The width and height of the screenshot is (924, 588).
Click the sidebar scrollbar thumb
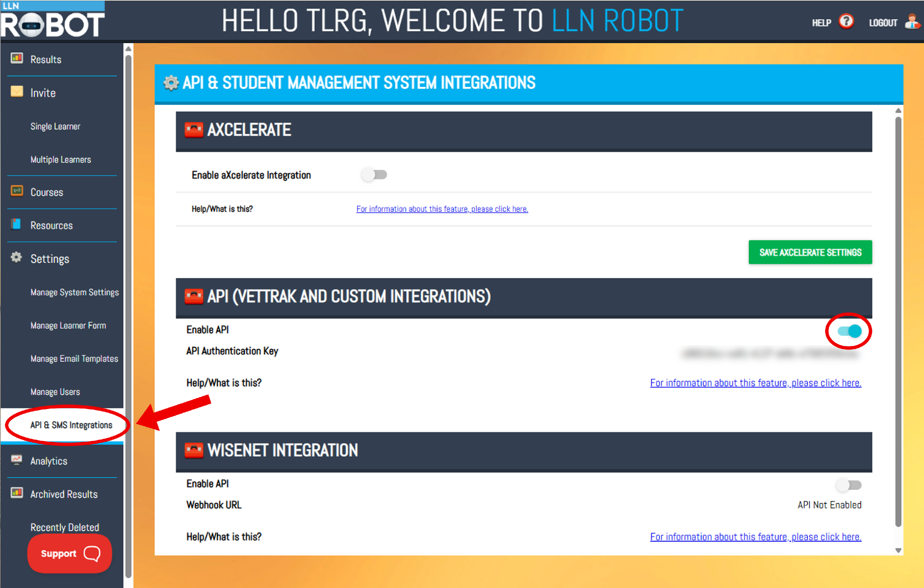click(128, 316)
